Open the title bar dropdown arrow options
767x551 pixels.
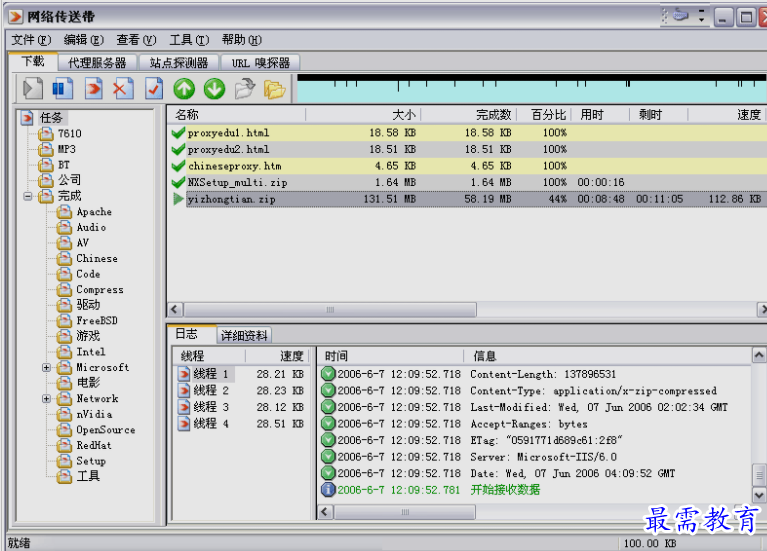(702, 16)
